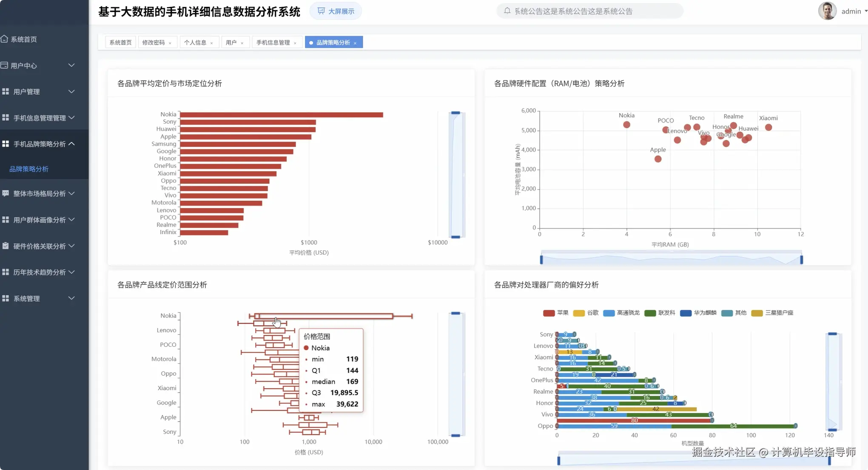
Task: Click the 硬件价格关联分析 clipboard icon
Action: 6,246
